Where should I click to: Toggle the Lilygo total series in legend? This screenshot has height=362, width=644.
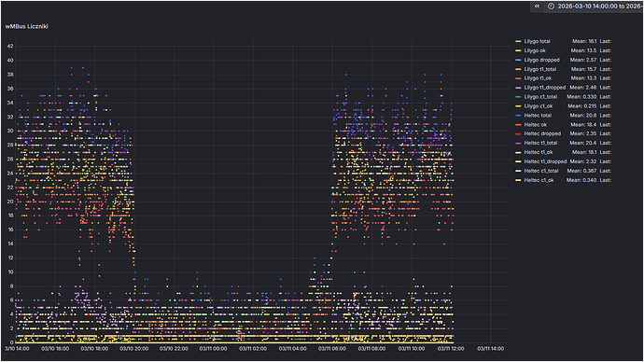click(x=537, y=41)
